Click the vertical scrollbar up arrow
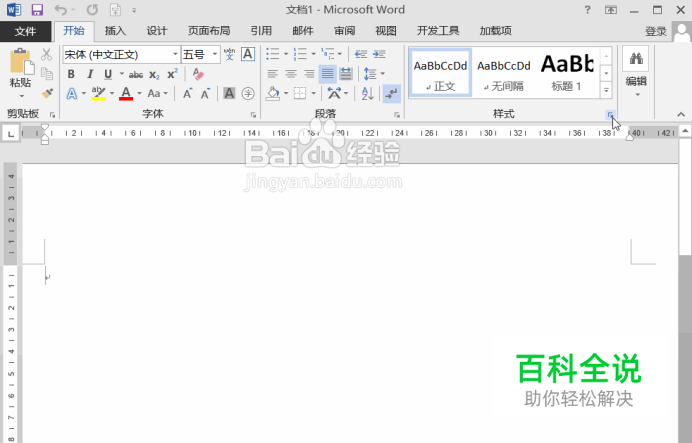The width and height of the screenshot is (692, 443). (685, 131)
